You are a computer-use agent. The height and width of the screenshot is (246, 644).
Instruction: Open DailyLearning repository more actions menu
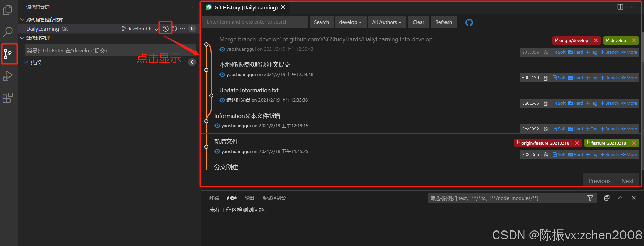click(183, 29)
